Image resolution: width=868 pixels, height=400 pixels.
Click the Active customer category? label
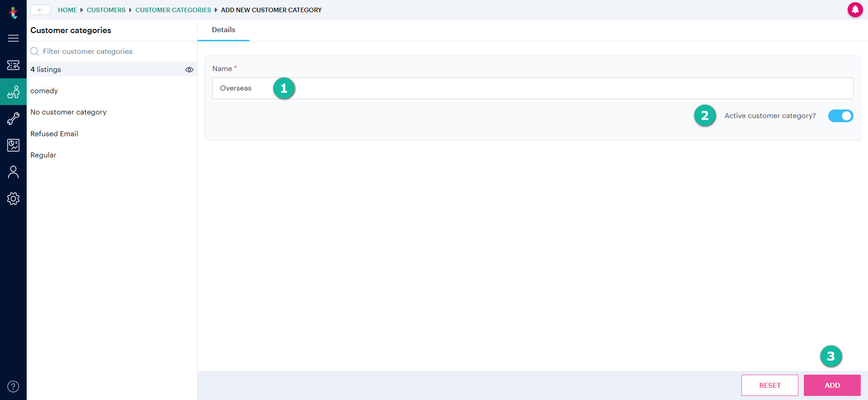(770, 116)
